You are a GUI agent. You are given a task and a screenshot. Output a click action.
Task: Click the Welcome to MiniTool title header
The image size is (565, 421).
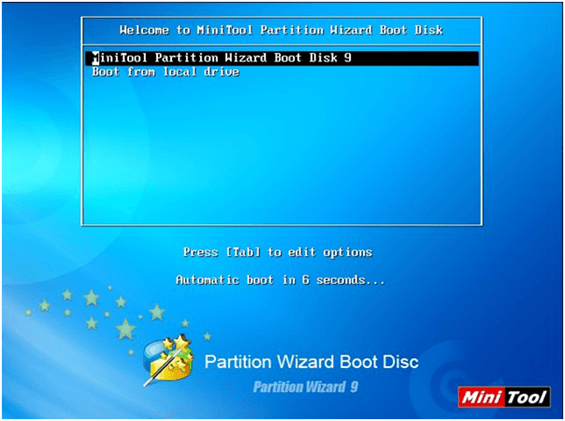(x=281, y=30)
